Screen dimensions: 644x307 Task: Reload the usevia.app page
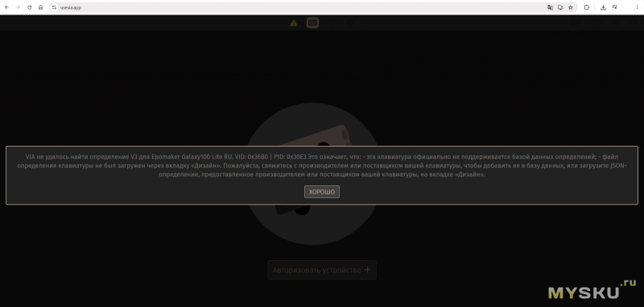29,7
